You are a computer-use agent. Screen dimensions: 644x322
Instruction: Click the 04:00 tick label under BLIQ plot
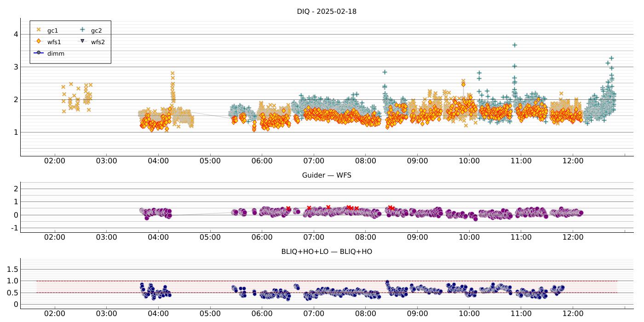[x=158, y=314]
